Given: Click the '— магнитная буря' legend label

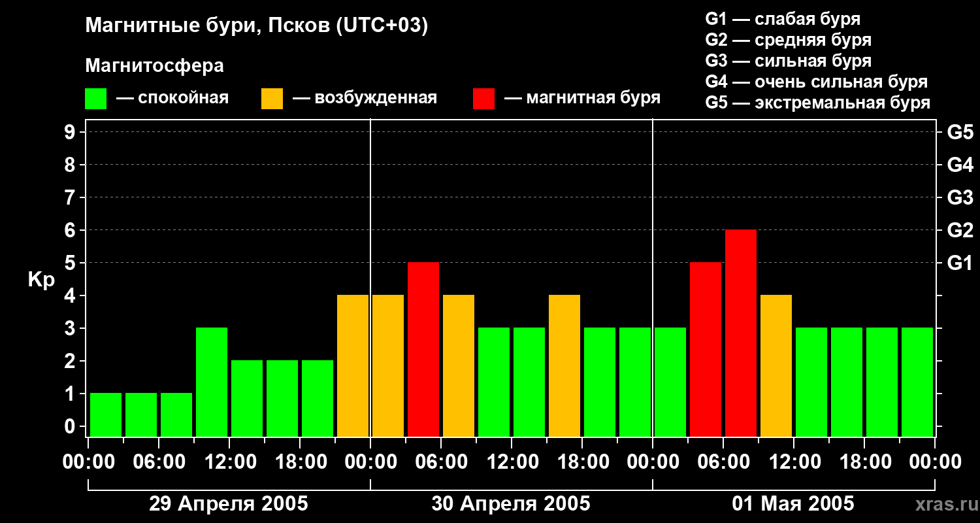Looking at the screenshot, I should (x=582, y=99).
